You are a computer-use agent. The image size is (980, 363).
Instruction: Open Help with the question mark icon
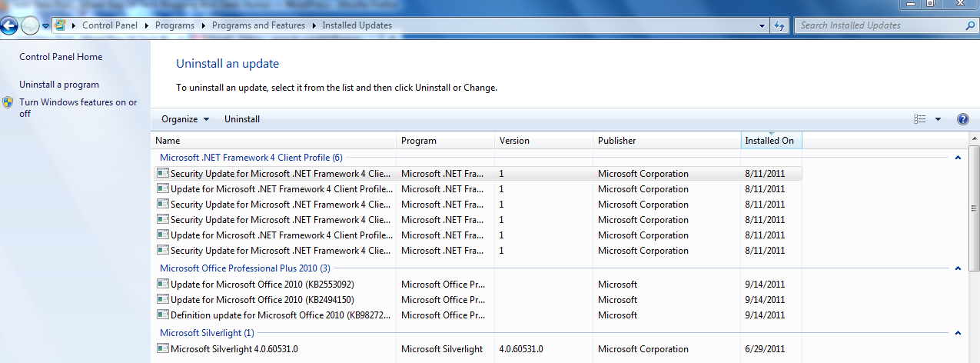(x=963, y=119)
